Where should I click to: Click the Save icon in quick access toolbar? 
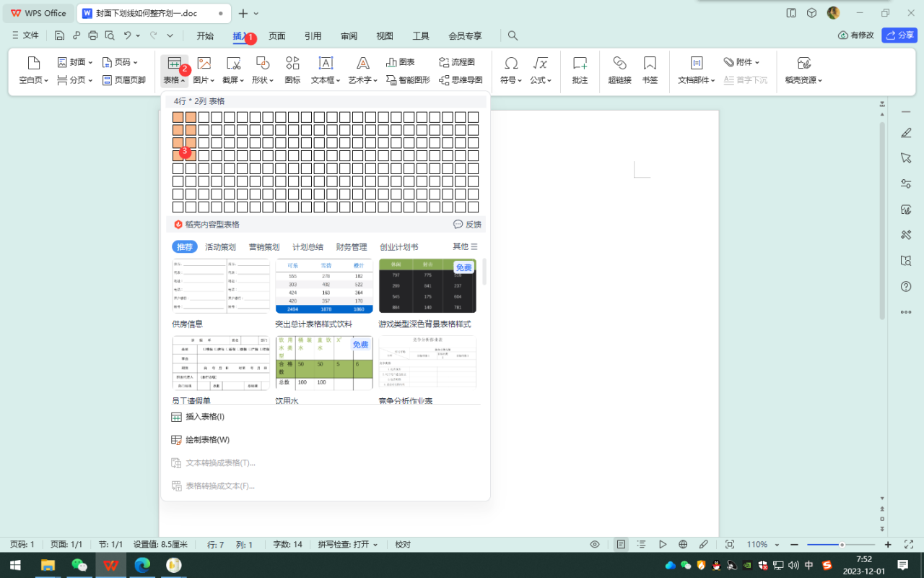[x=59, y=35]
